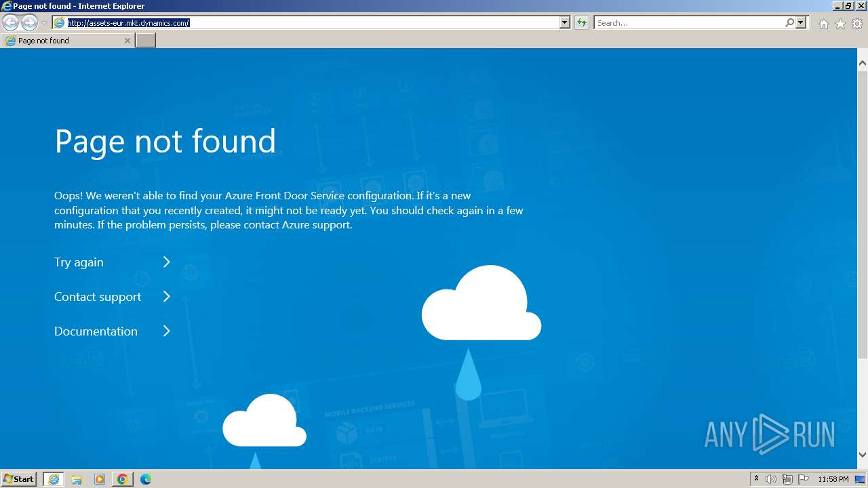868x488 pixels.
Task: Open the Home page icon
Action: click(823, 24)
